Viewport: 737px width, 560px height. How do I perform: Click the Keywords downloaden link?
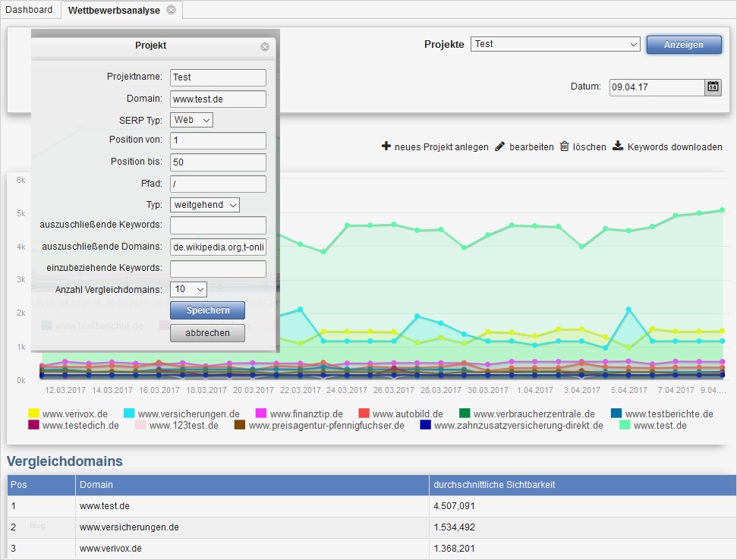click(x=675, y=147)
